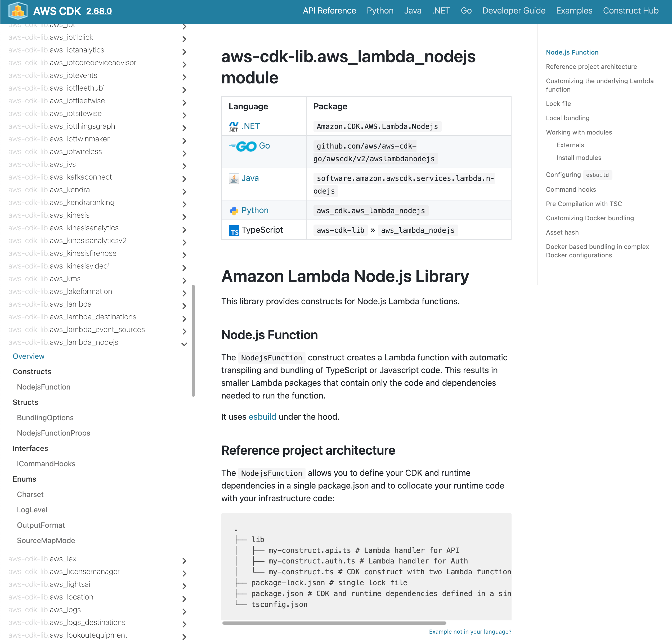Select Overview in sidebar

[x=29, y=356]
